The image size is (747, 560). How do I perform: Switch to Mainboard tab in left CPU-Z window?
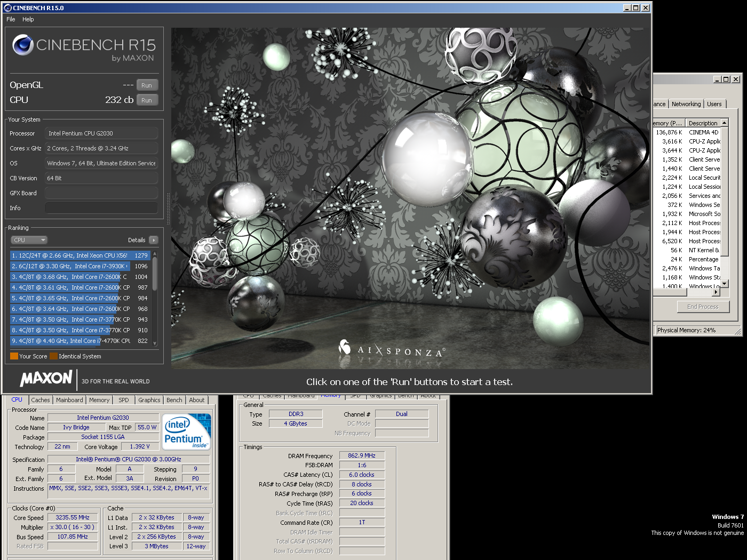point(69,400)
